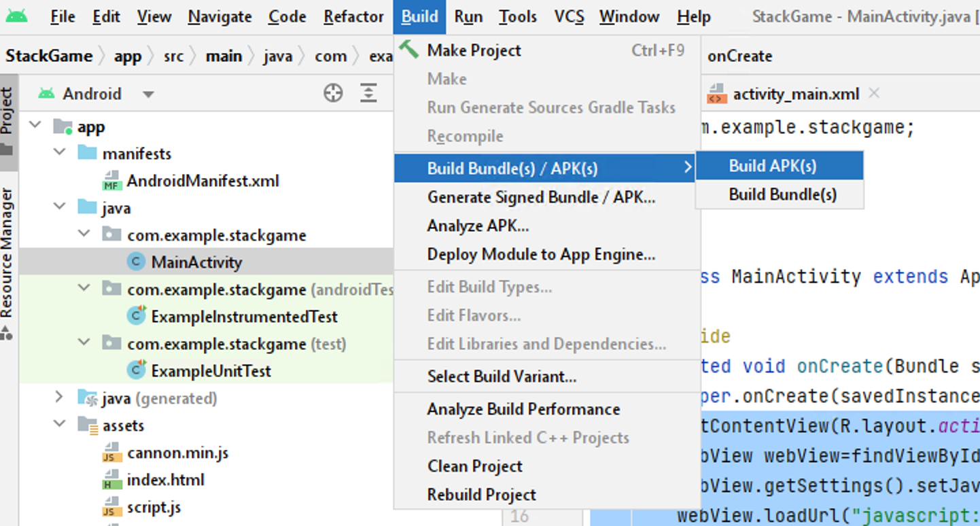The width and height of the screenshot is (980, 526).
Task: Expand the java (generated) folder
Action: (x=60, y=398)
